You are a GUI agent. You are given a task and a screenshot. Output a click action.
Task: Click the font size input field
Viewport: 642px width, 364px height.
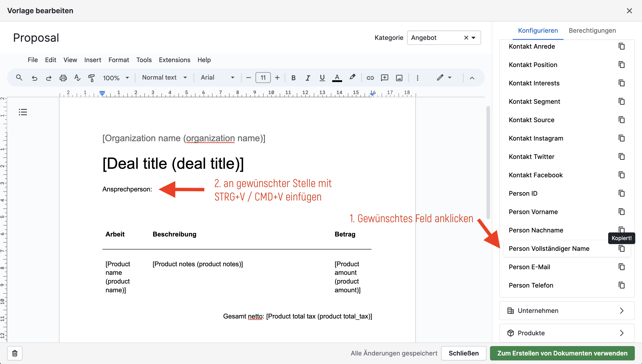tap(263, 78)
